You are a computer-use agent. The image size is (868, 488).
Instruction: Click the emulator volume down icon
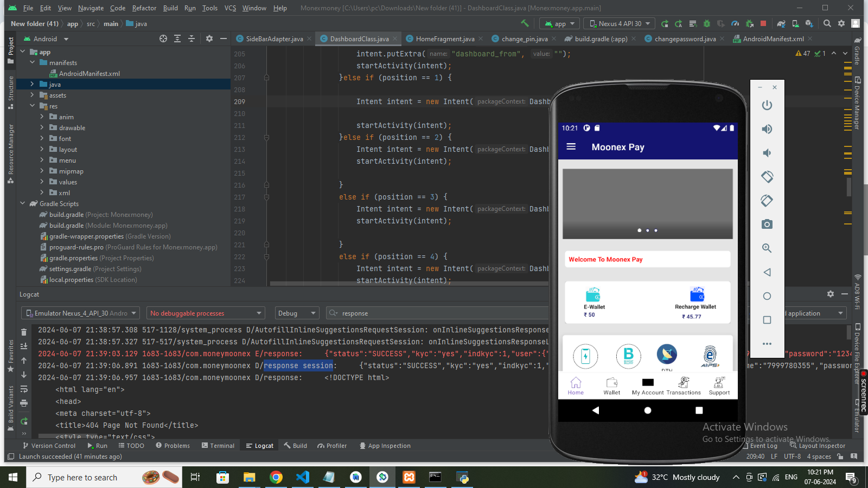click(767, 153)
